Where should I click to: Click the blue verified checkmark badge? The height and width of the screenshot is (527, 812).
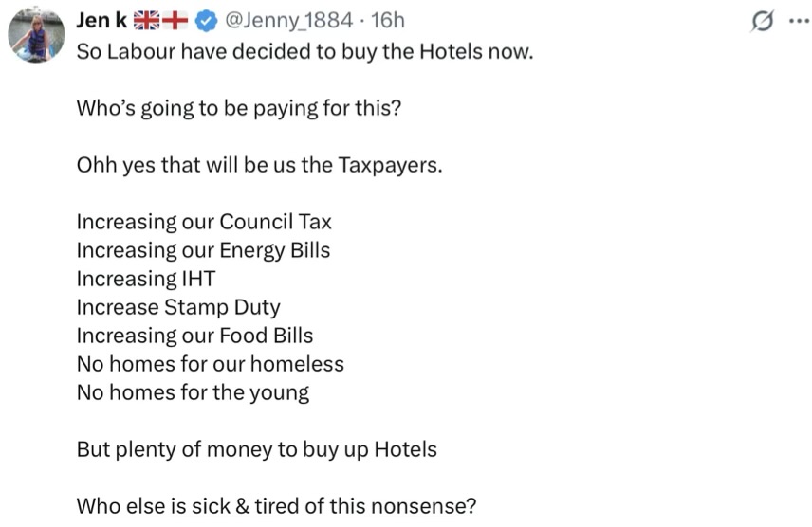click(x=206, y=21)
